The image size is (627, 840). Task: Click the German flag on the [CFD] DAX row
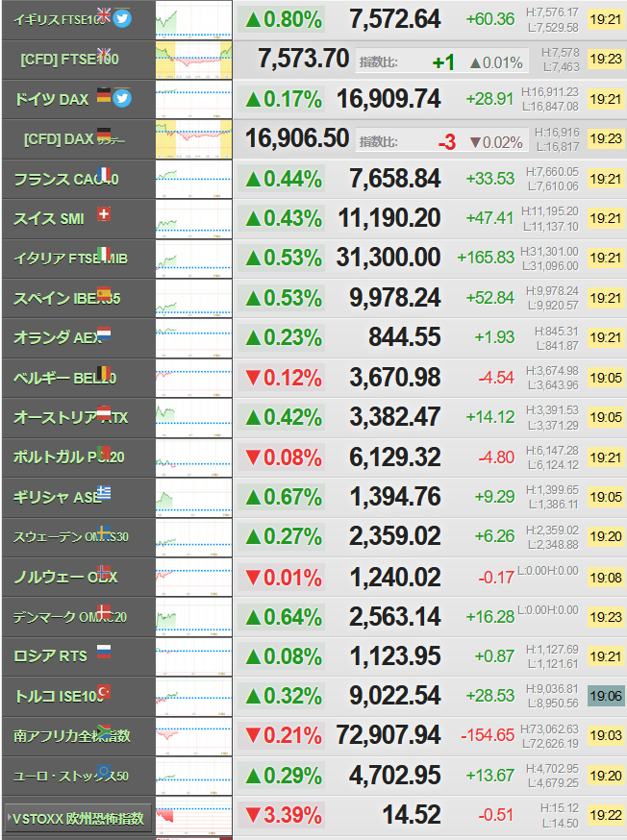[104, 134]
